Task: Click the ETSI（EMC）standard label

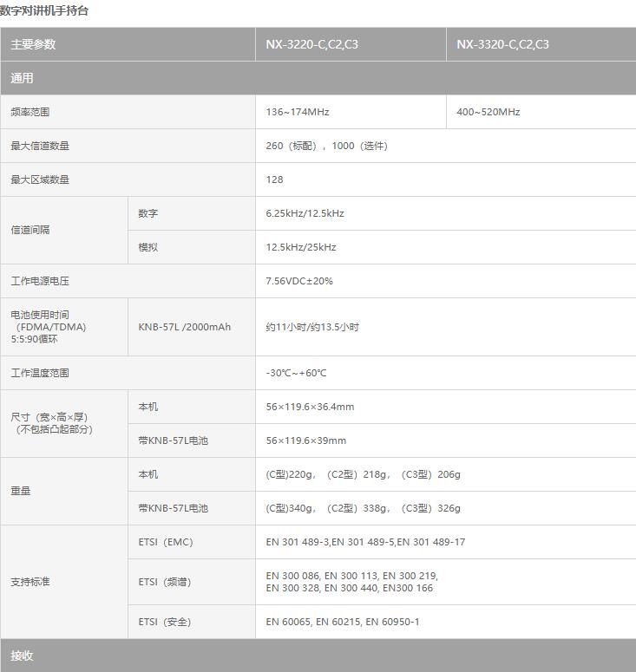Action: point(166,542)
